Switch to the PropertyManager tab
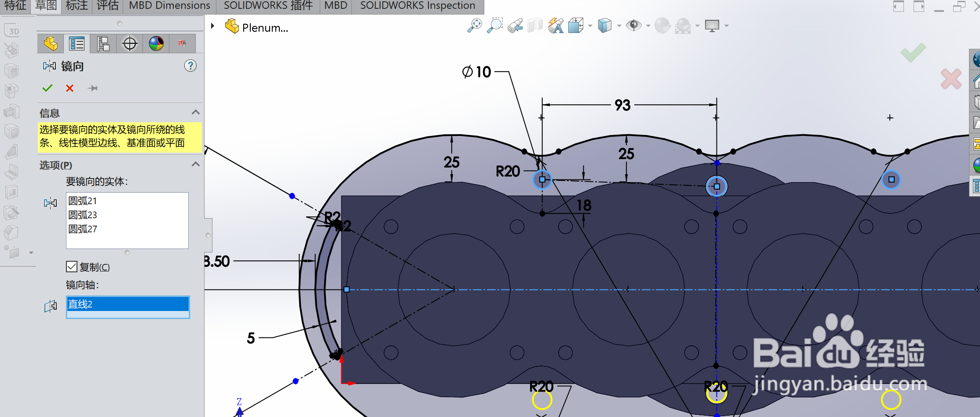Image resolution: width=980 pixels, height=417 pixels. point(77,44)
